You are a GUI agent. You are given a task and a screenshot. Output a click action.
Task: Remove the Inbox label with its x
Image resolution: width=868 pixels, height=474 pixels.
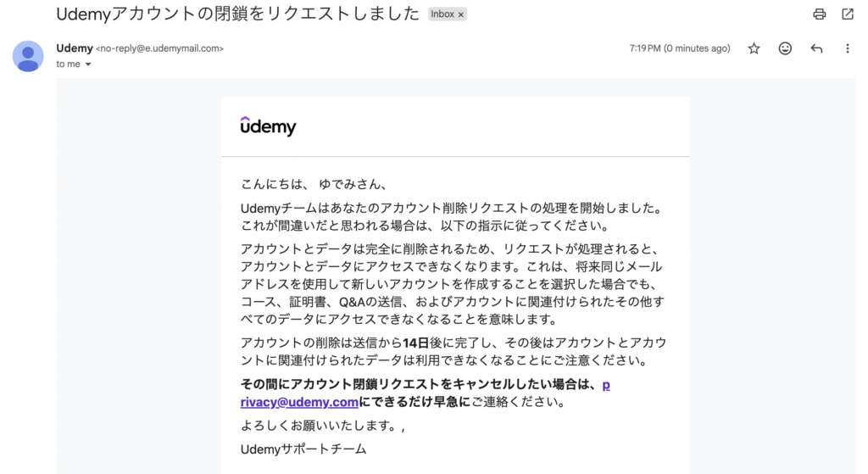point(460,14)
